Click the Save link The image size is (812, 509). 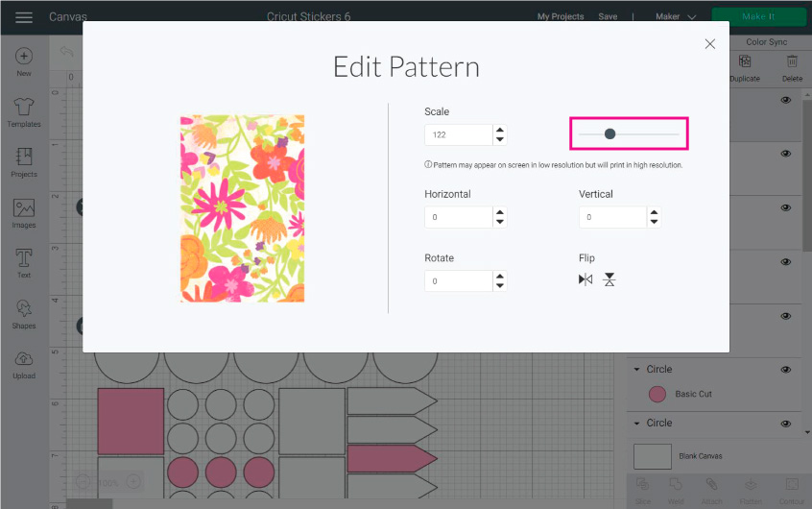[x=608, y=16]
